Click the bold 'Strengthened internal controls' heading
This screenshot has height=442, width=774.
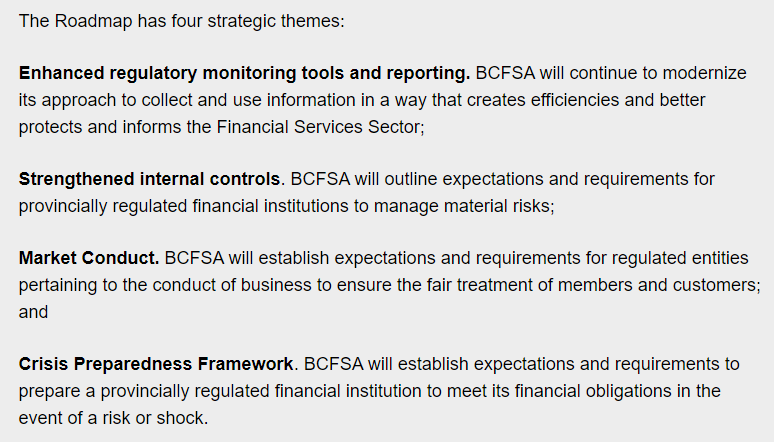pyautogui.click(x=150, y=179)
